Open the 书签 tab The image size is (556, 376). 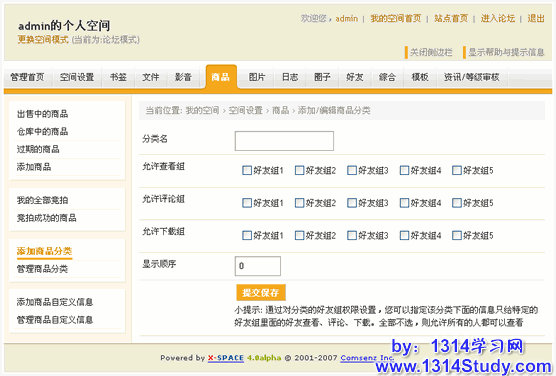coord(118,77)
